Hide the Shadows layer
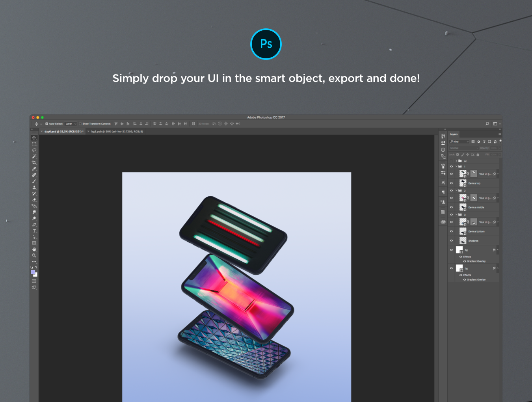Viewport: 532px width, 402px height. coord(452,240)
